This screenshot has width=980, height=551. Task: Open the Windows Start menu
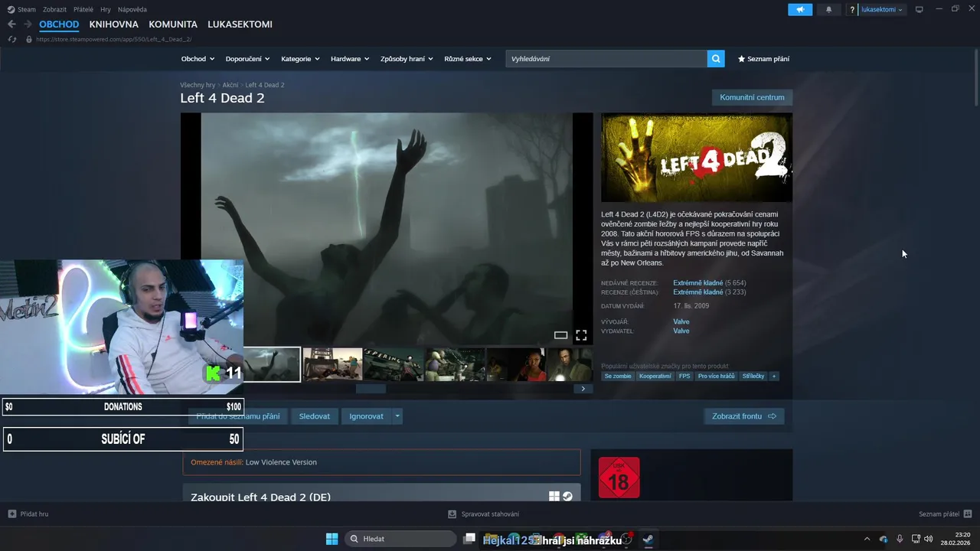(332, 539)
